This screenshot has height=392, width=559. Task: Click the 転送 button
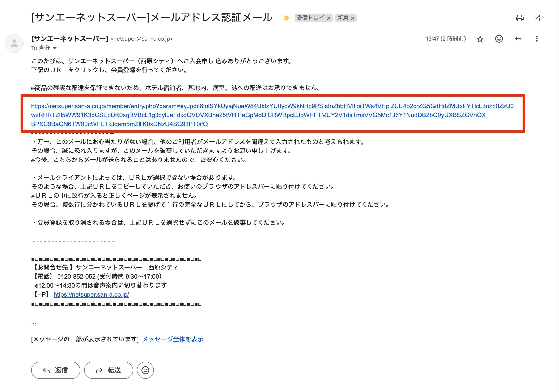pos(109,370)
